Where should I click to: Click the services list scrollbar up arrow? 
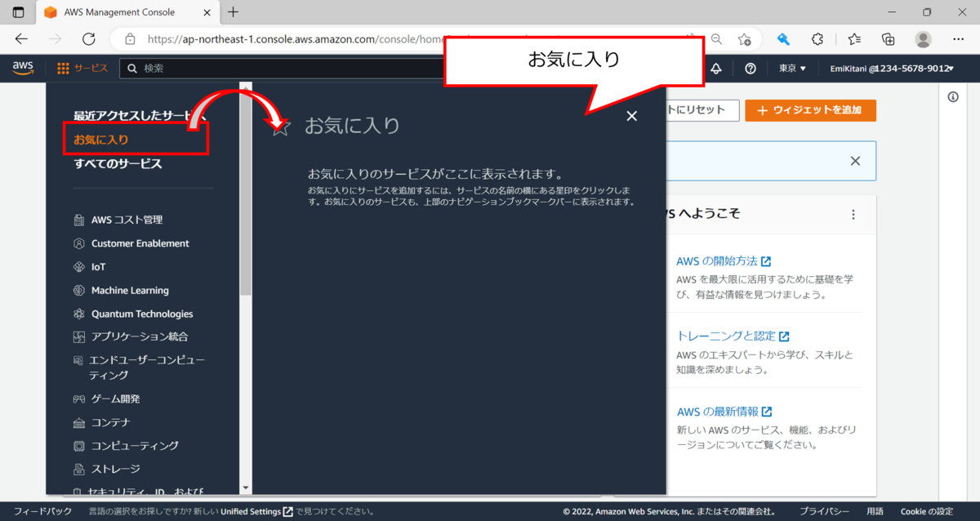click(246, 86)
